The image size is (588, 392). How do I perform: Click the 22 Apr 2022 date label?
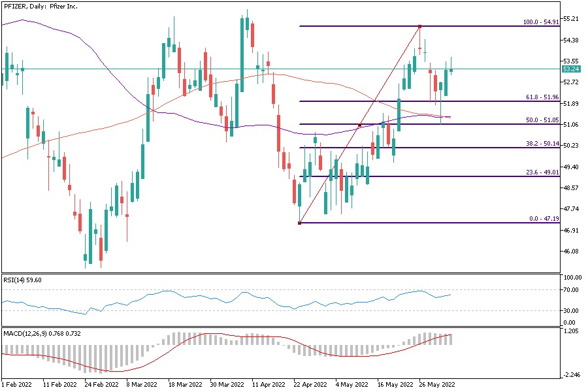311,384
